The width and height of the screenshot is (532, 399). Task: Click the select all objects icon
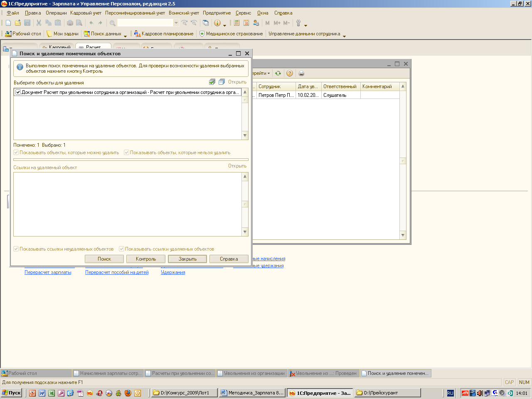(212, 82)
